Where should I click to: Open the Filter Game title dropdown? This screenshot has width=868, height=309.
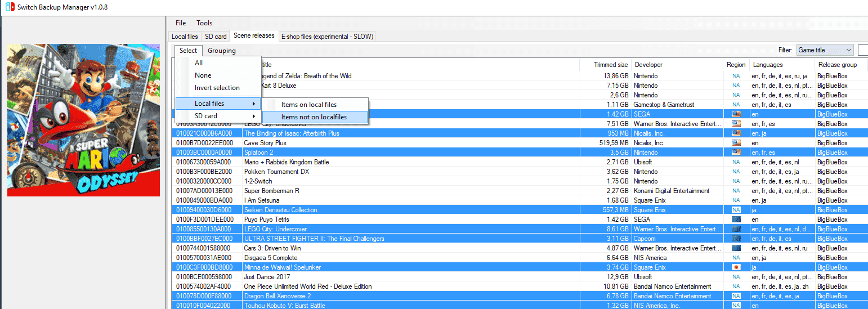point(825,50)
